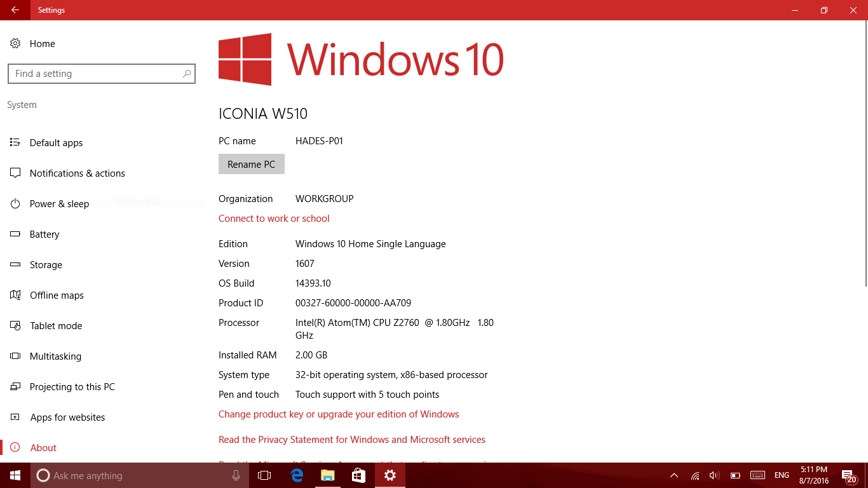This screenshot has width=868, height=488.
Task: Click the WORKGROUP organization value
Action: click(x=325, y=199)
